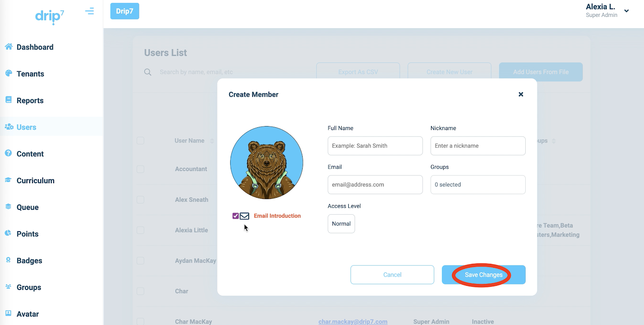
Task: Click the Accountant user name
Action: [x=191, y=169]
